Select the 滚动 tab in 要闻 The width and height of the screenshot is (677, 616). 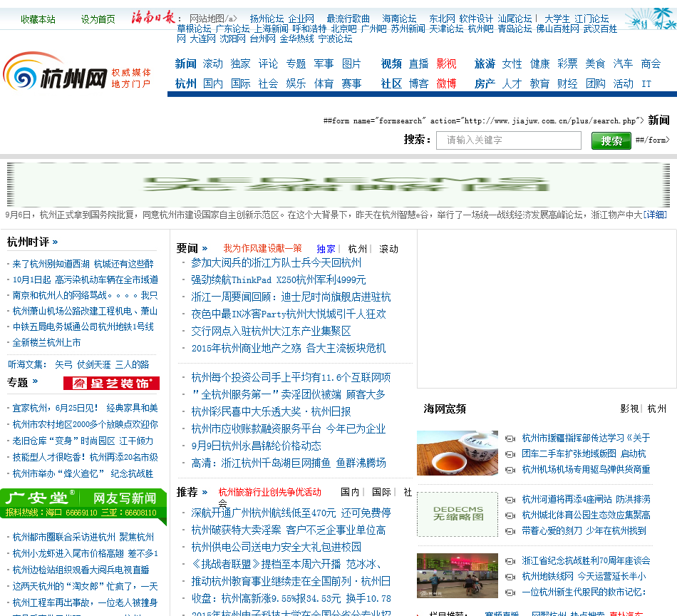click(388, 249)
